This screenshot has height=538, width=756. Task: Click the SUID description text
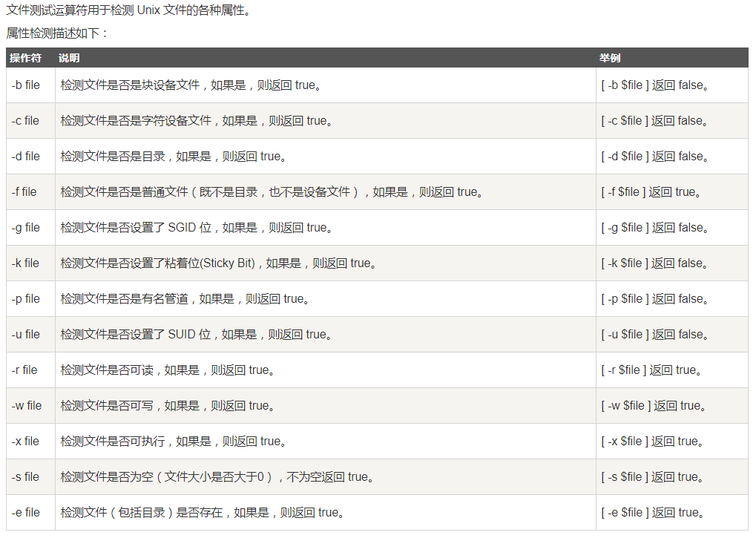coord(197,335)
